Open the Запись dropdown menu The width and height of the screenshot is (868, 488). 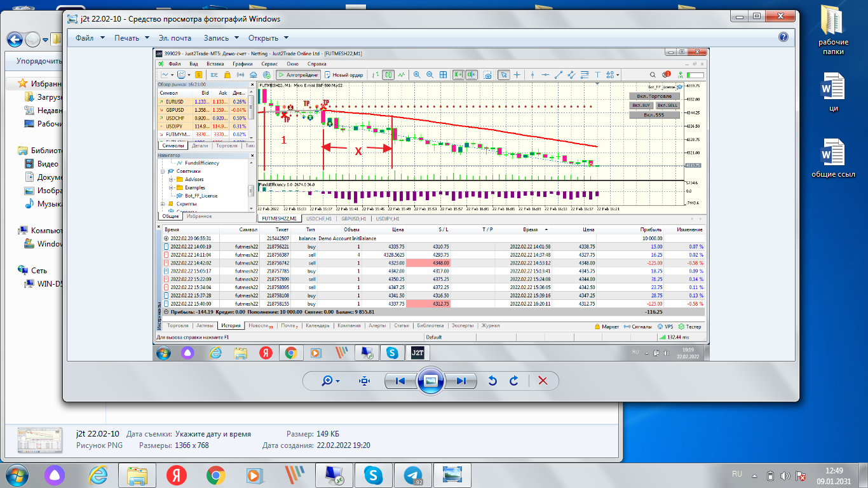(221, 38)
